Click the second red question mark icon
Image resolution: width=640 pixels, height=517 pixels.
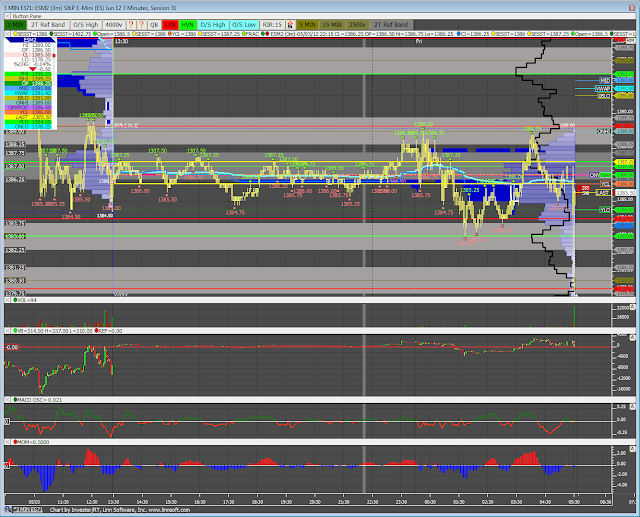(142, 24)
